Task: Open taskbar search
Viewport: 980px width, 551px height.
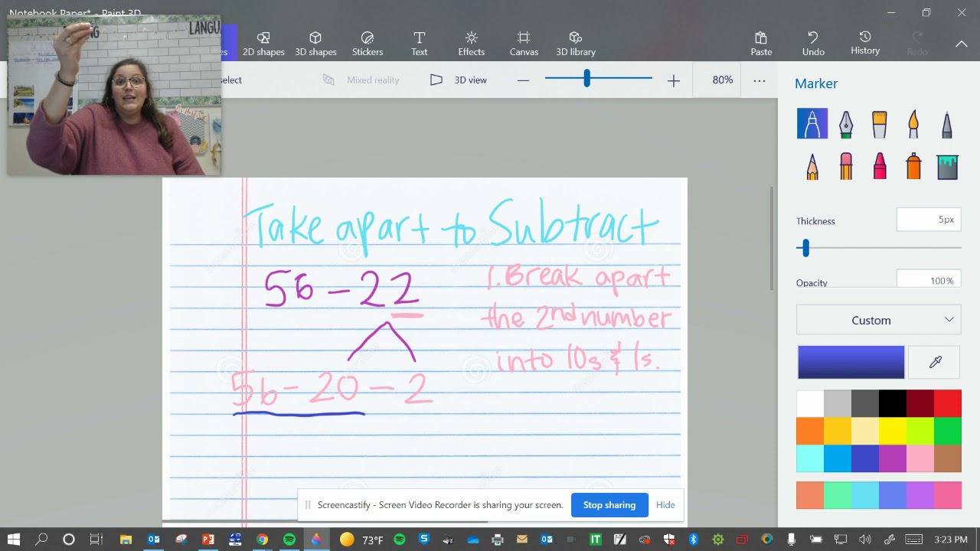Action: 41,540
